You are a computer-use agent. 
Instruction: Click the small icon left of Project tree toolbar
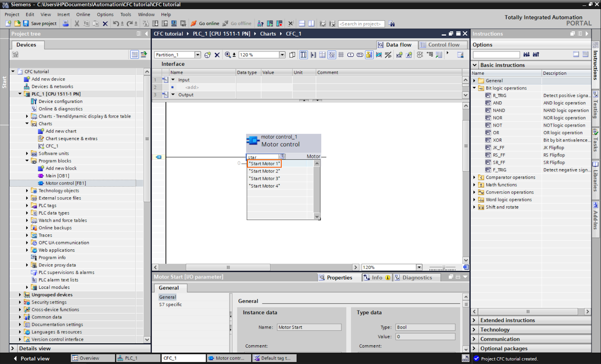(15, 54)
